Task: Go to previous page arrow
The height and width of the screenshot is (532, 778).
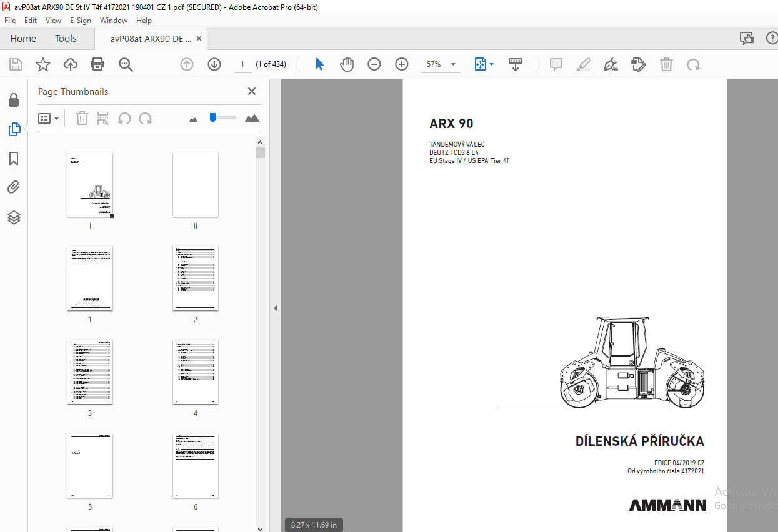Action: [187, 64]
